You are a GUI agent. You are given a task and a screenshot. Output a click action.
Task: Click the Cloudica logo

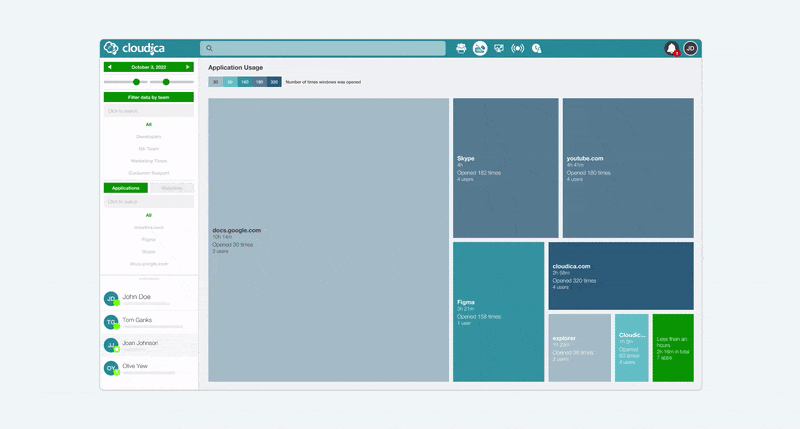coord(134,48)
